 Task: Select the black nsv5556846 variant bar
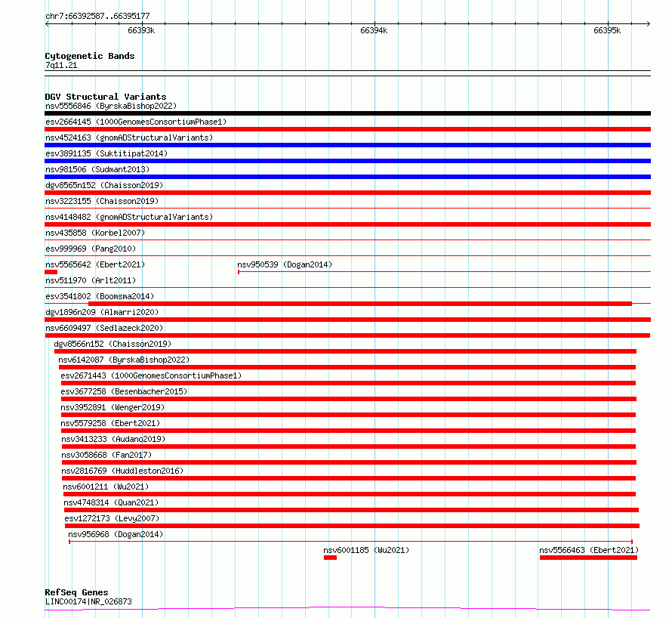click(x=347, y=113)
